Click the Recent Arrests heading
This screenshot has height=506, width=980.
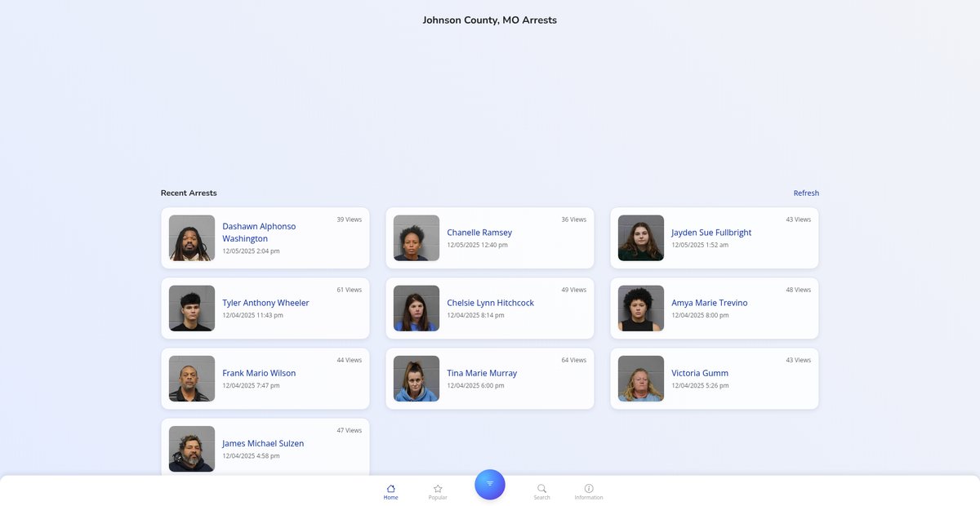point(189,193)
